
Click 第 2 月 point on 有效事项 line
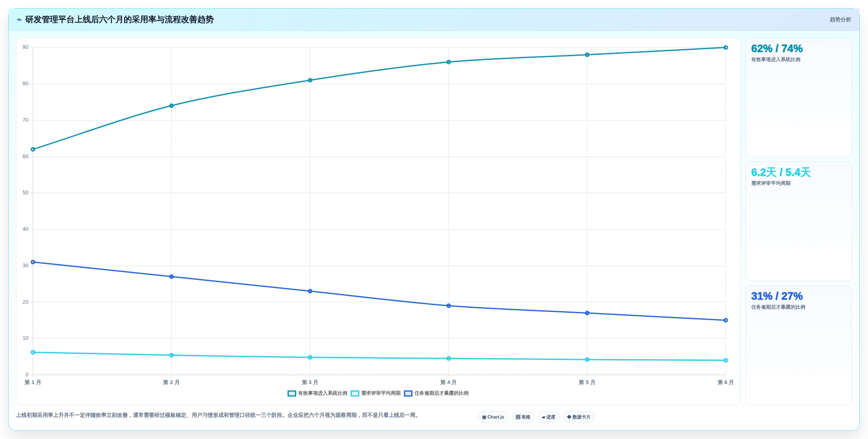coord(172,106)
